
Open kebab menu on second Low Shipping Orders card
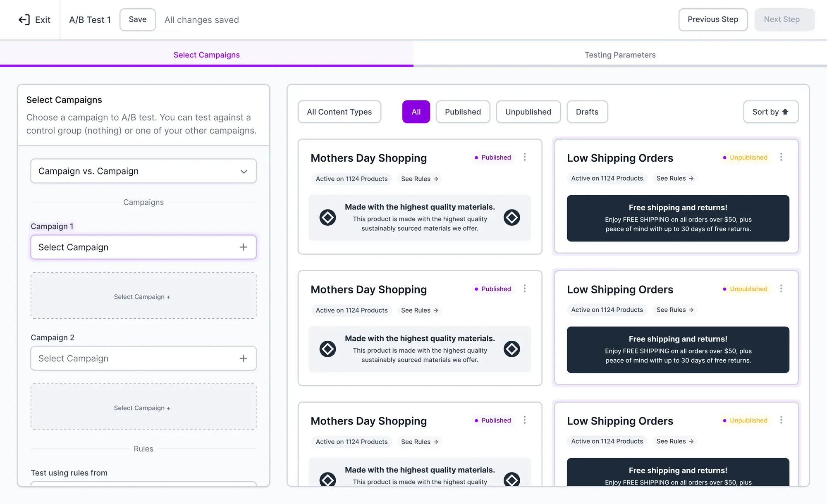[x=781, y=289]
